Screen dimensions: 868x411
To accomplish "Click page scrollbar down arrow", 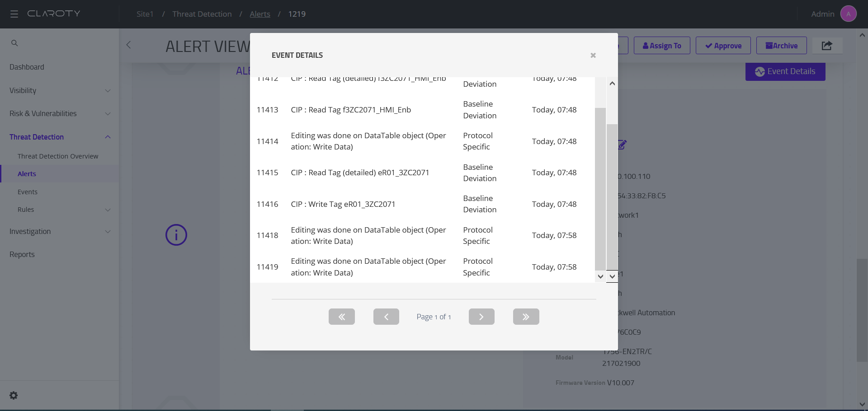I will pyautogui.click(x=862, y=404).
